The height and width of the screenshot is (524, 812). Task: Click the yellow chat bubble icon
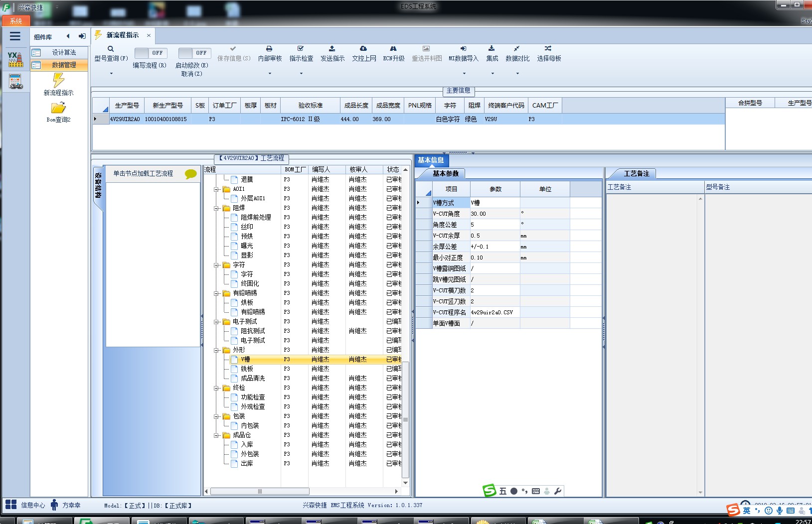click(190, 174)
